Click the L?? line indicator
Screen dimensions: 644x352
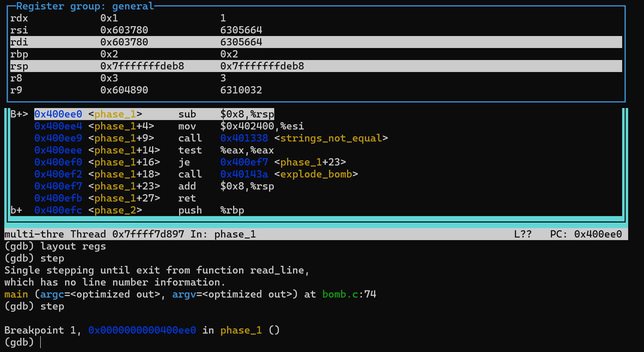tap(523, 234)
